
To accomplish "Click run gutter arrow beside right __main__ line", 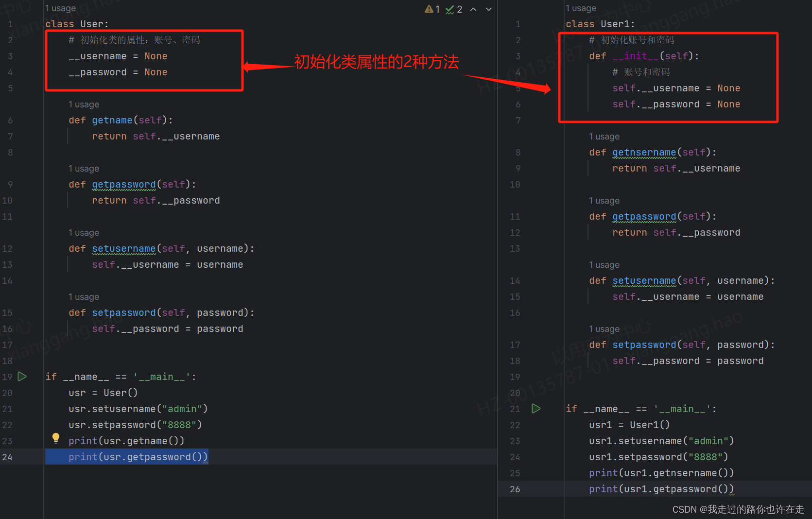I will pos(536,408).
